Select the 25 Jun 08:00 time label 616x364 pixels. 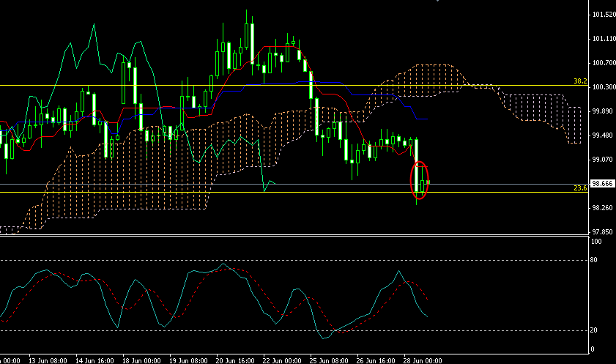point(328,360)
